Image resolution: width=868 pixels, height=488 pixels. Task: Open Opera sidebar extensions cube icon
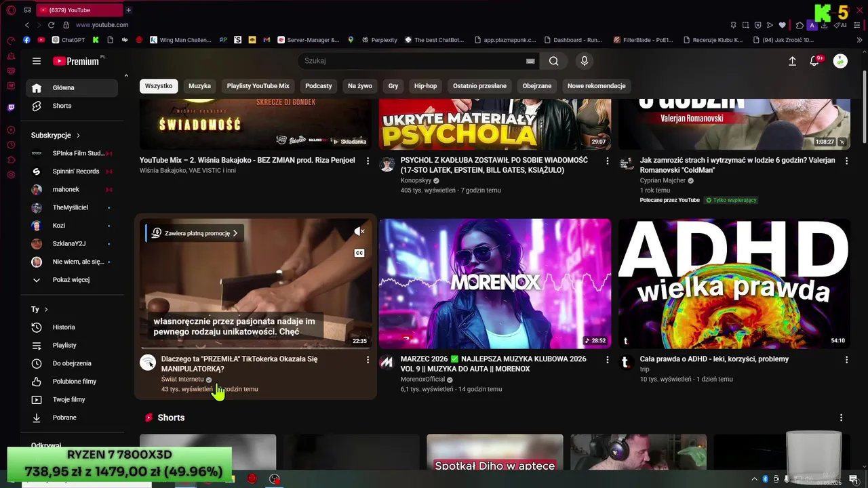[11, 160]
